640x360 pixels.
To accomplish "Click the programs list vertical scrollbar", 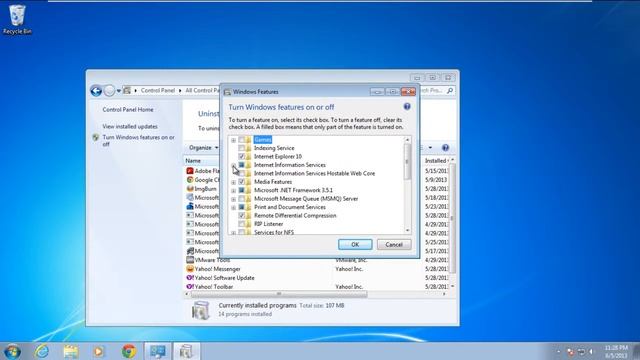I will 452,218.
